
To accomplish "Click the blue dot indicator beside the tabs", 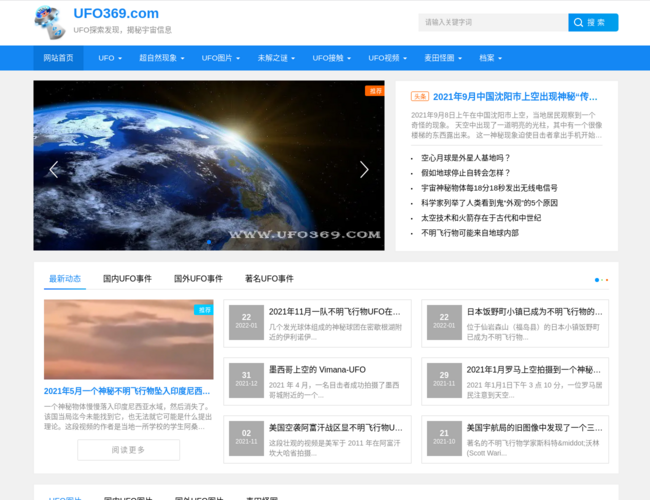I will pos(597,280).
